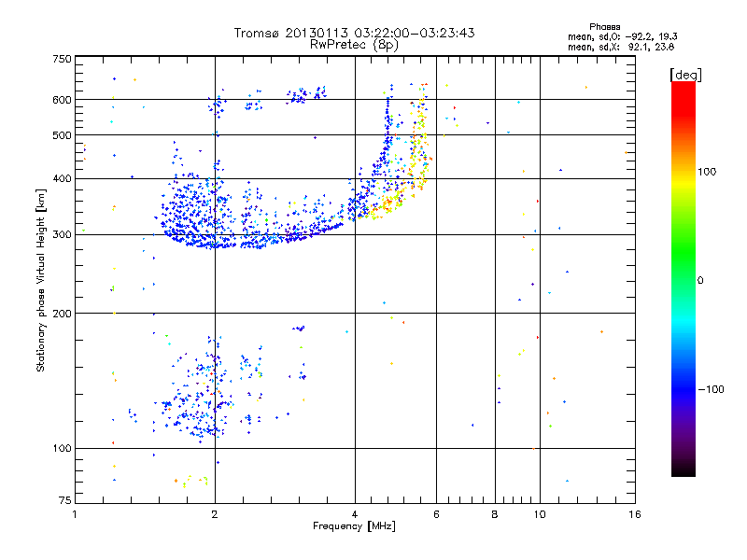The height and width of the screenshot is (560, 747).
Task: Click the y-axis tick label "750"
Action: coord(62,59)
